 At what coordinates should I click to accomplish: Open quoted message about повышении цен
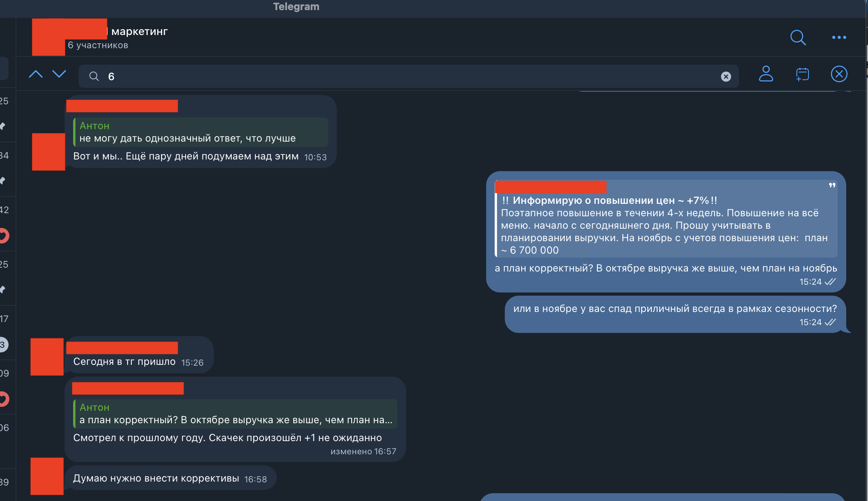point(666,219)
